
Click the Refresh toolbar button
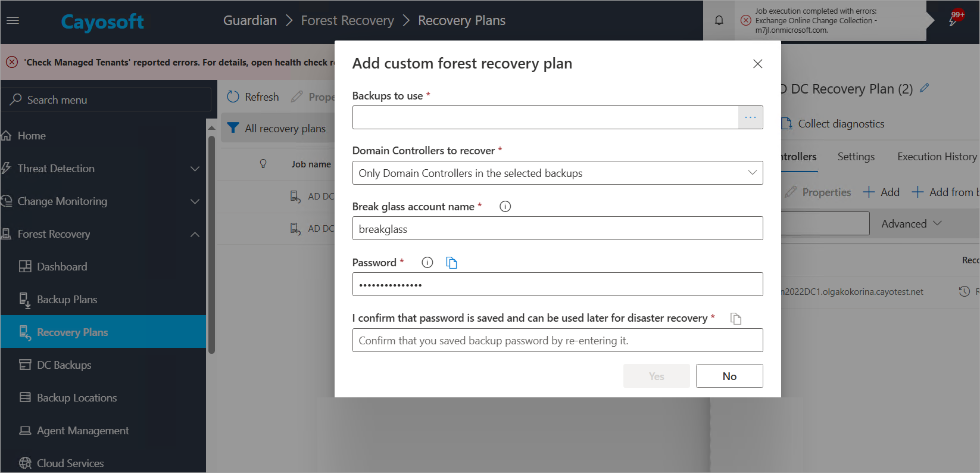pyautogui.click(x=253, y=97)
